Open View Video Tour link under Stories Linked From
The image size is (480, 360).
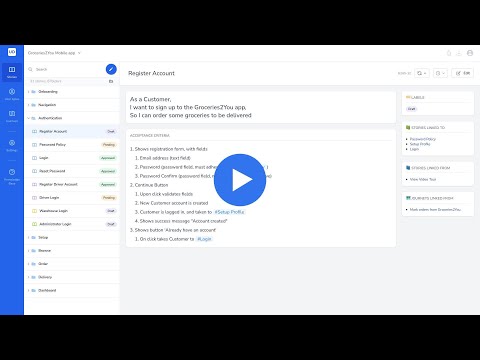coord(423,179)
